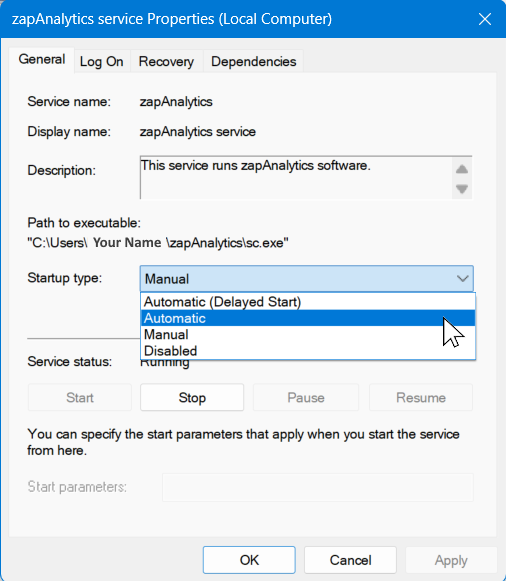Stop the running service
The width and height of the screenshot is (506, 581).
coord(192,398)
